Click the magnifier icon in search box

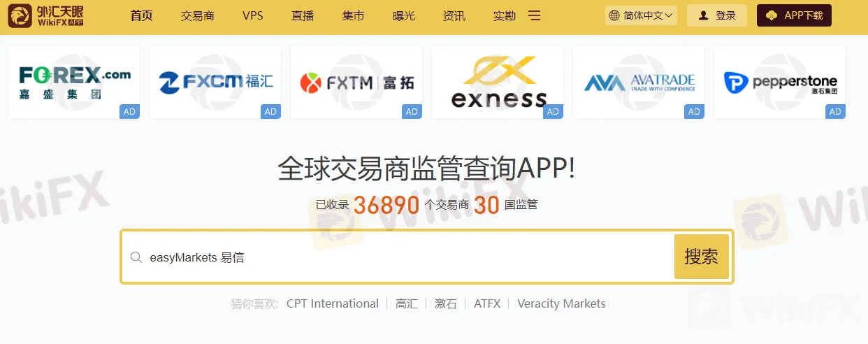[x=136, y=257]
